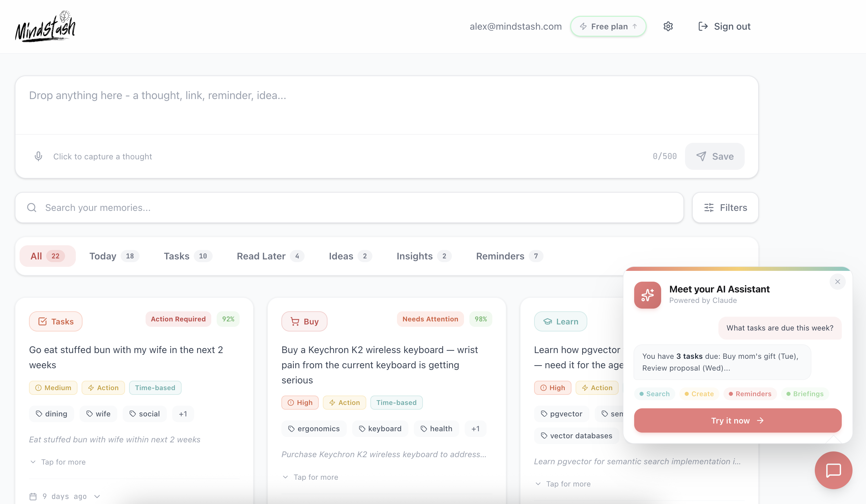
Task: Open the floating chat bubble button
Action: 833,470
